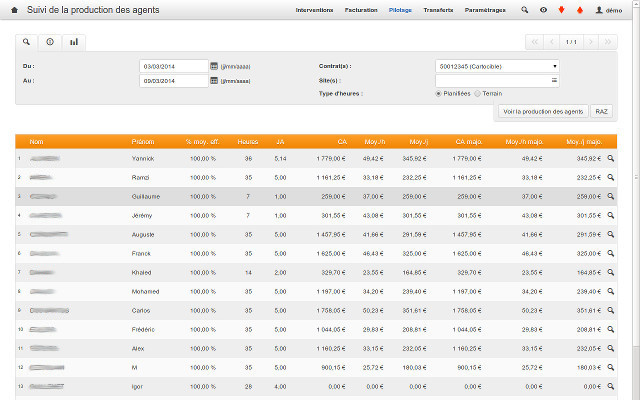
Task: Select the search filter tab icon
Action: coord(27,42)
